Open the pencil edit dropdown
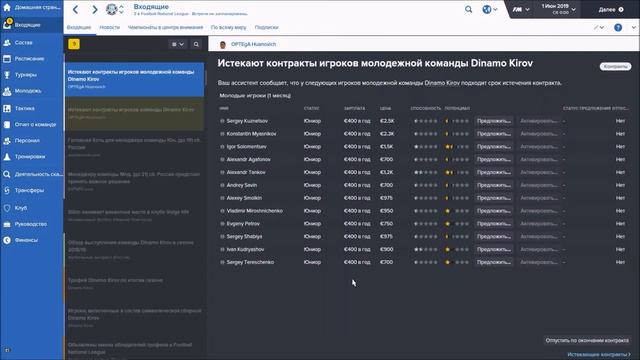The width and height of the screenshot is (640, 360). (599, 27)
